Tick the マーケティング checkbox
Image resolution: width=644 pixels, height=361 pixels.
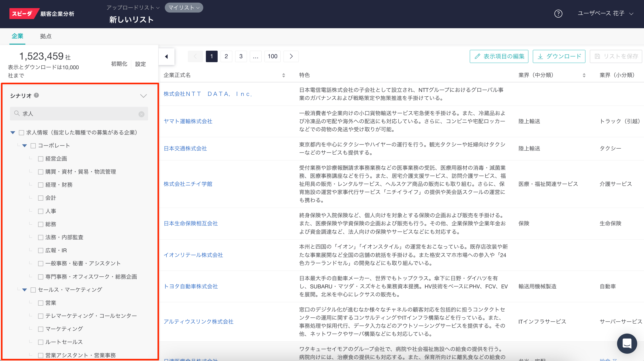(41, 329)
